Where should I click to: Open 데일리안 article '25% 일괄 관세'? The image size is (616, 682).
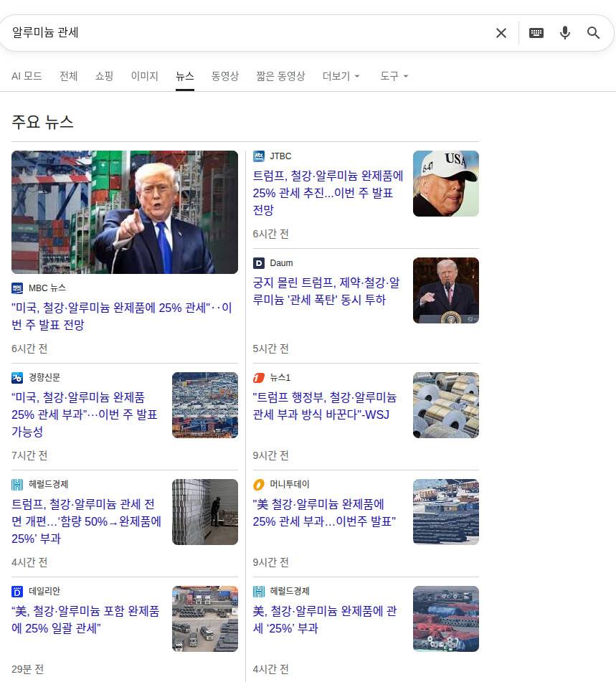click(85, 620)
